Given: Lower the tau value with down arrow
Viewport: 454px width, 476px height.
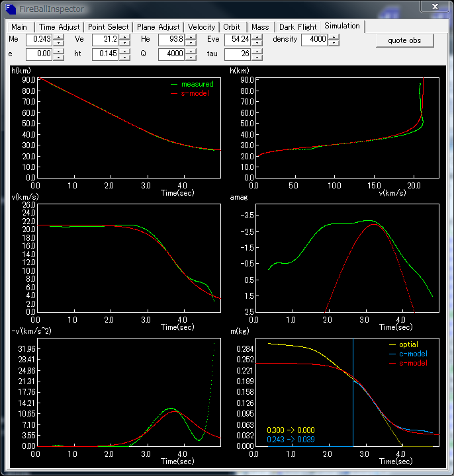Looking at the screenshot, I should click(257, 58).
